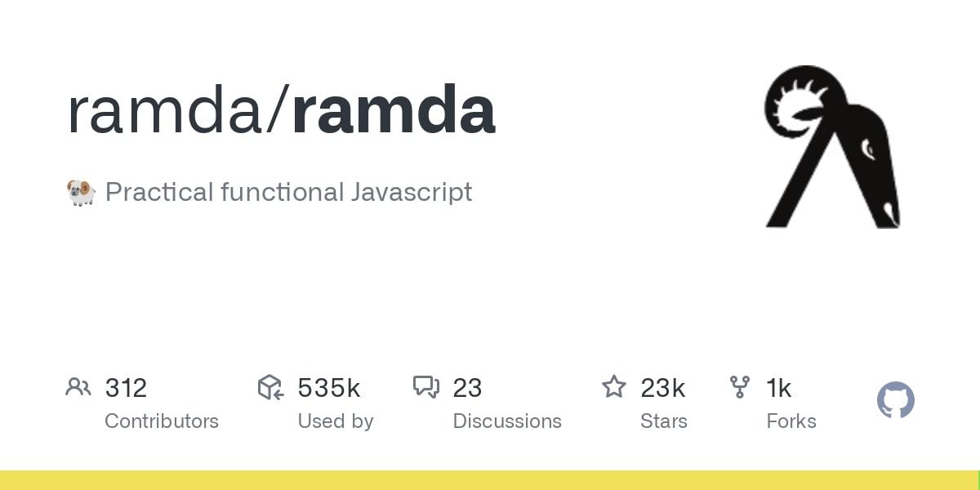980x490 pixels.
Task: Open the Discussions label
Action: tap(507, 421)
